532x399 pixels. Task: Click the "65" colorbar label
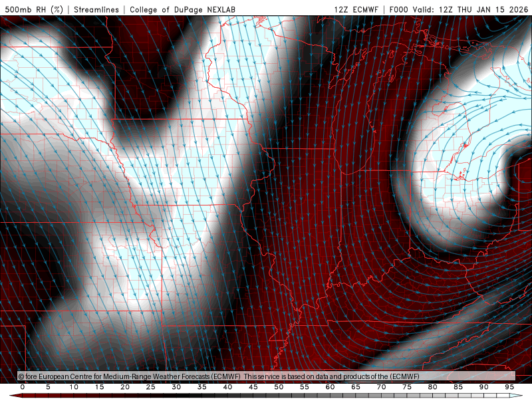pos(356,387)
